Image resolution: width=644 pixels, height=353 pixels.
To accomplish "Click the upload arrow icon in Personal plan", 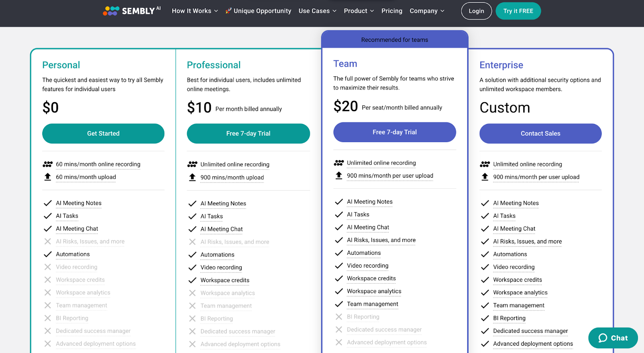I will pos(47,177).
